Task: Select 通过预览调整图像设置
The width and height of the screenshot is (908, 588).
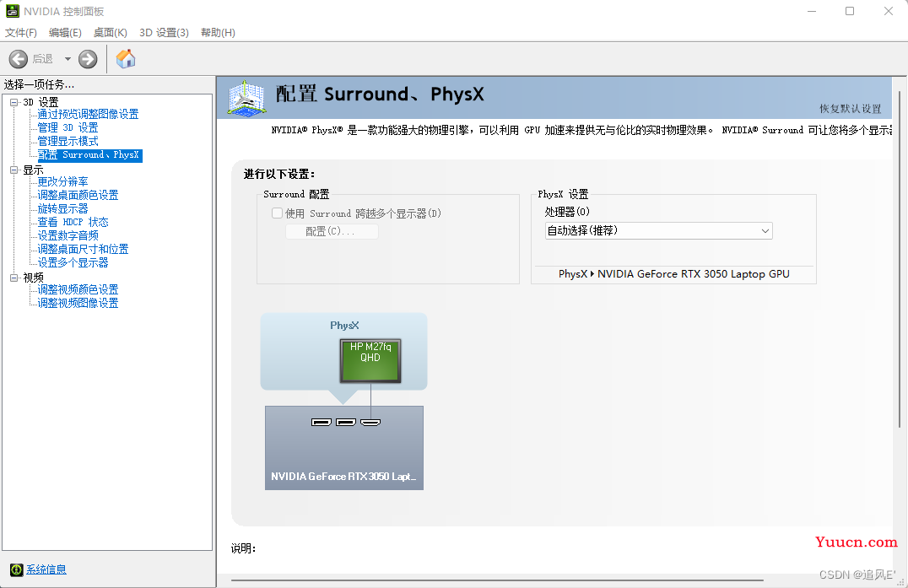Action: (88, 114)
